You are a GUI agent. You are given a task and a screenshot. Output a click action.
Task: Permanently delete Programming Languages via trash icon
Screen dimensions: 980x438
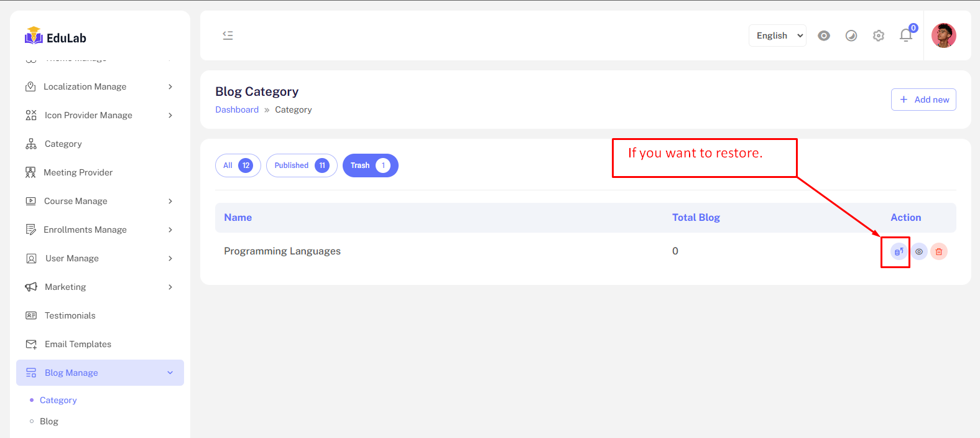[x=939, y=251]
